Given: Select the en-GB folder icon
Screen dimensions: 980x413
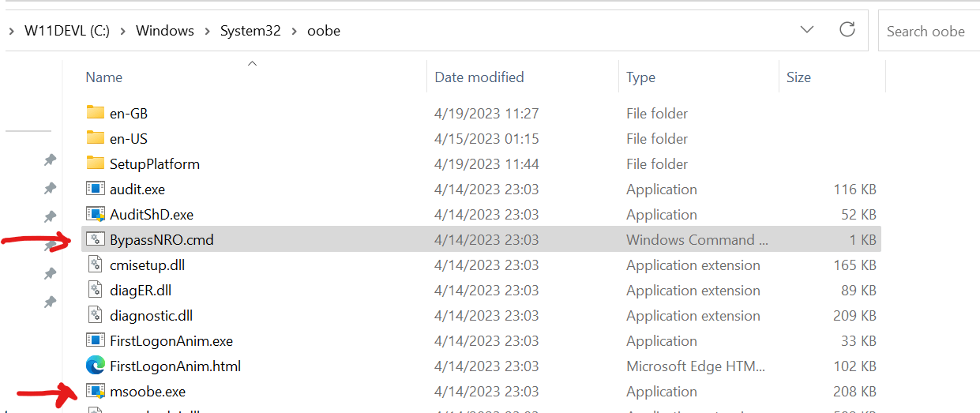Looking at the screenshot, I should click(x=96, y=113).
